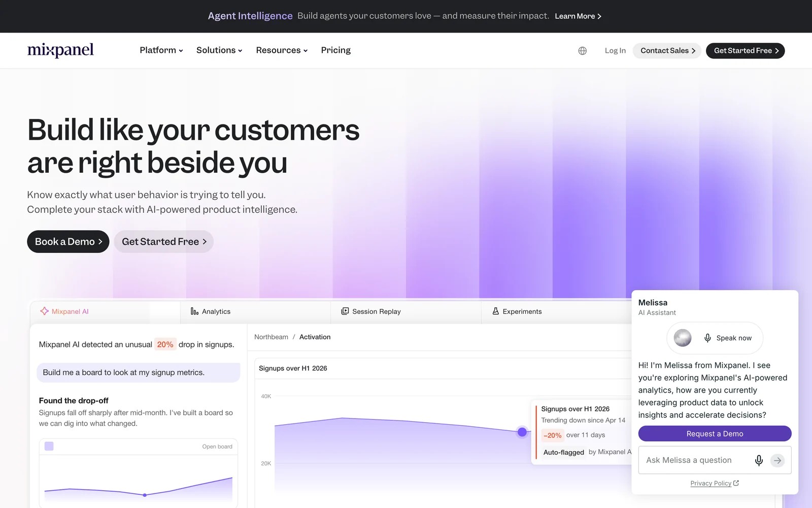Click Speak now button
812x508 pixels.
[715, 338]
